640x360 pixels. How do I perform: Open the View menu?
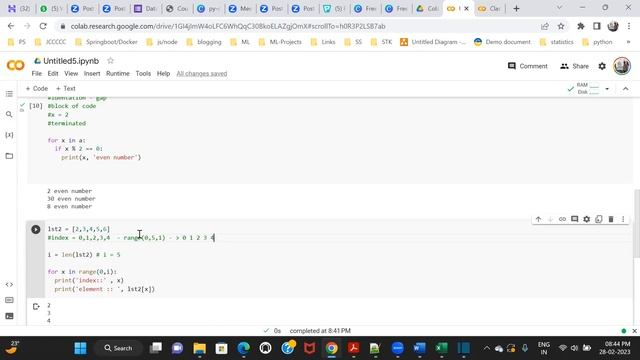tap(71, 73)
